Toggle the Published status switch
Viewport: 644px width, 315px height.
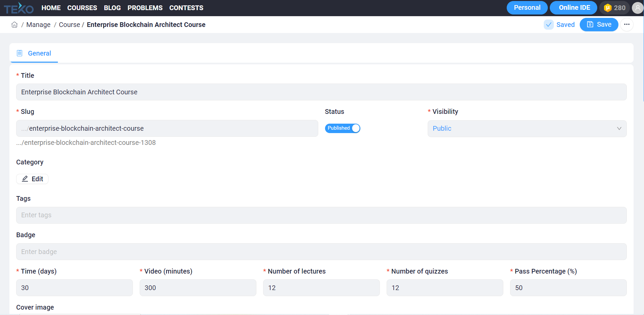click(x=343, y=128)
